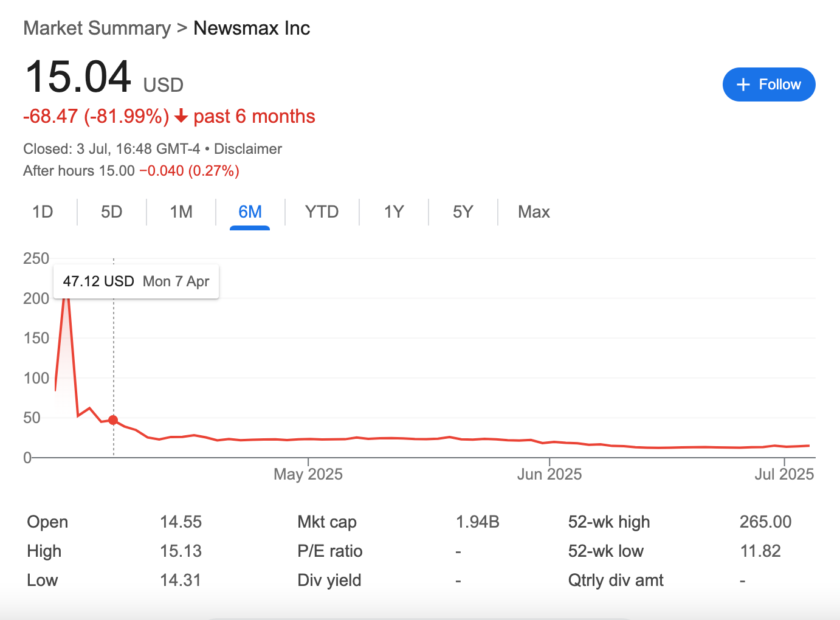Viewport: 840px width, 620px height.
Task: Show the 5Y range tab
Action: pos(463,212)
